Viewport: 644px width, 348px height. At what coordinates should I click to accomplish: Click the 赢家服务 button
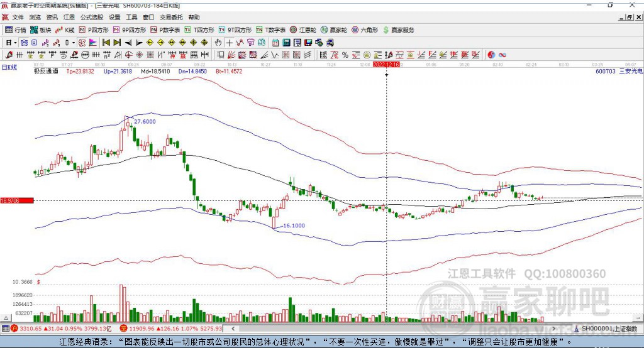click(398, 30)
